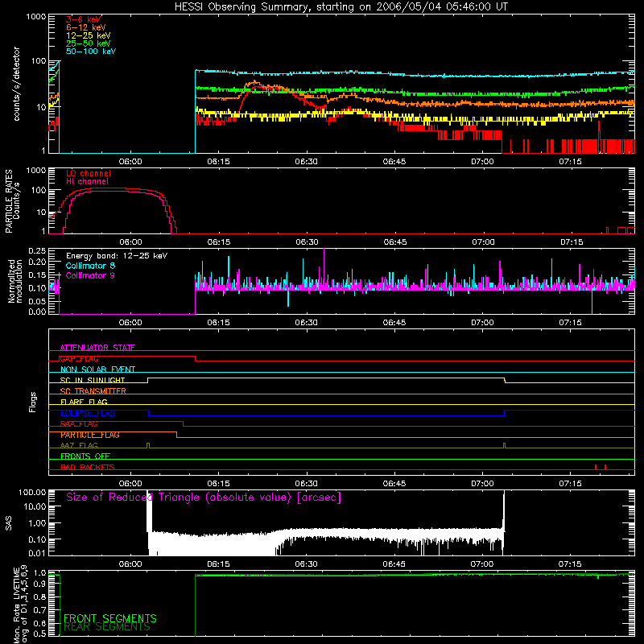Click the Normalized modulation axis label
Image resolution: width=644 pixels, height=644 pixels.
pos(15,281)
